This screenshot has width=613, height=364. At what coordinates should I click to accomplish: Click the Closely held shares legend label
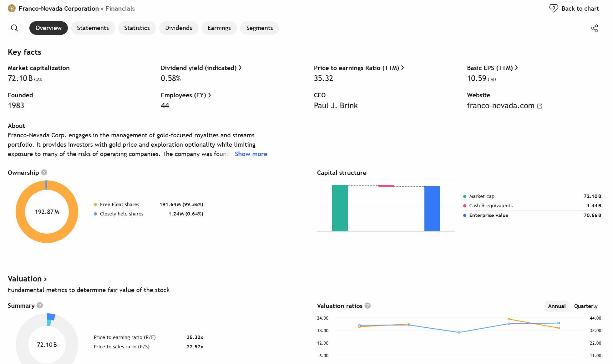coord(122,214)
